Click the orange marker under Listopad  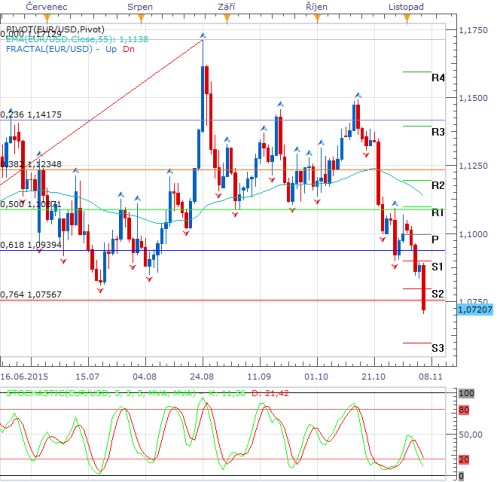tap(407, 18)
